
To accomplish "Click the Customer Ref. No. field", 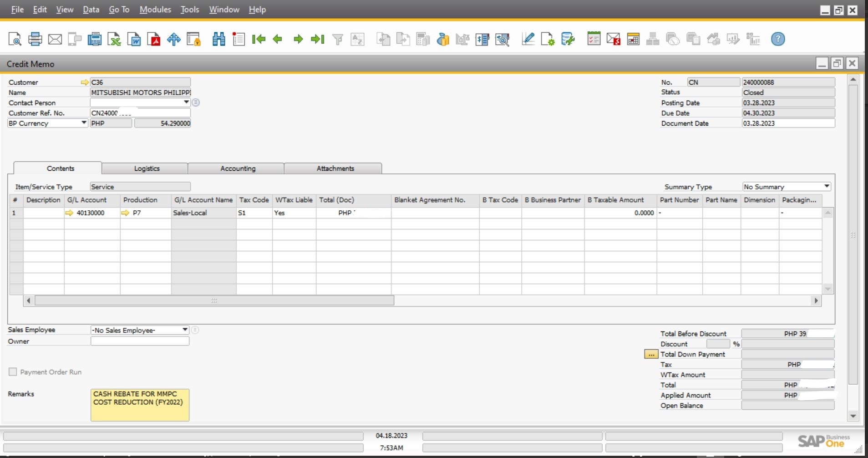I will click(x=140, y=113).
